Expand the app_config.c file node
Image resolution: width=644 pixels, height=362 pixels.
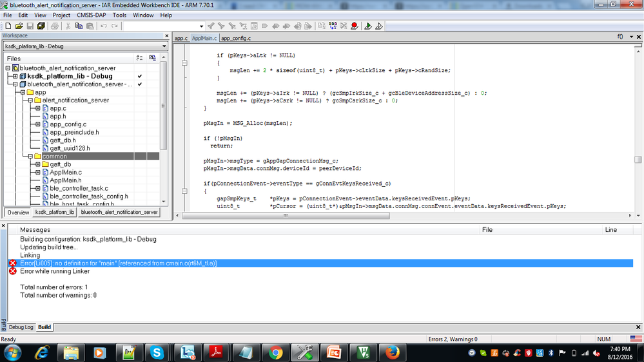38,124
